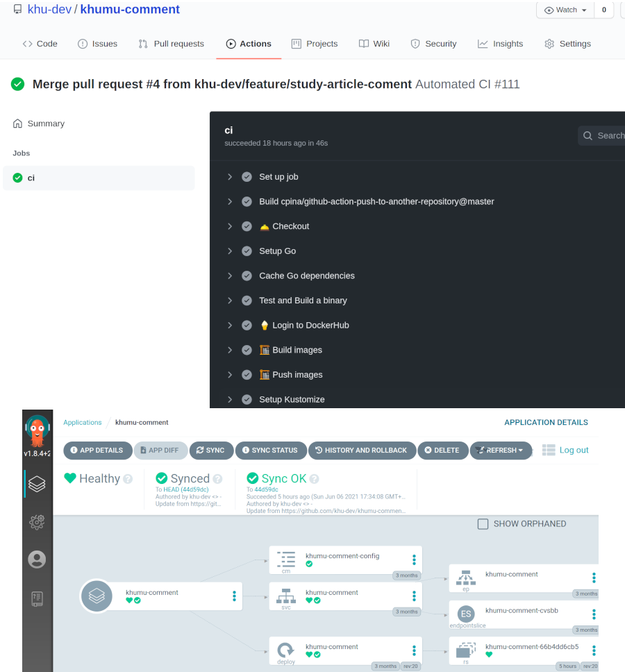Click the ES endpointslice icon
The width and height of the screenshot is (625, 672).
(466, 614)
